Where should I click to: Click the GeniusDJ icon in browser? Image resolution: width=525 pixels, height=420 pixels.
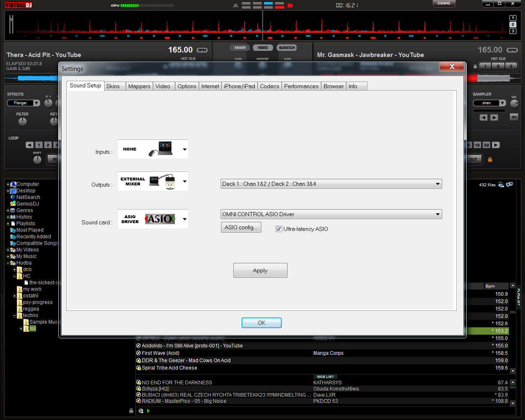coord(13,204)
